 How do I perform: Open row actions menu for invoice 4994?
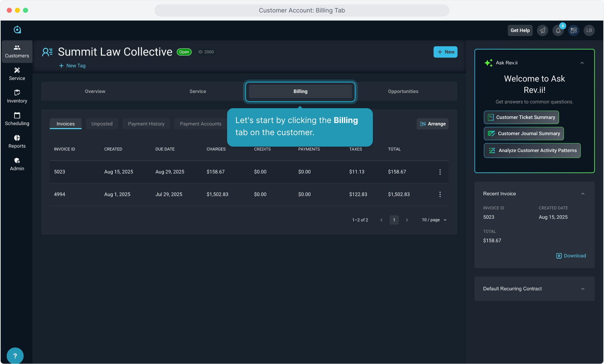tap(440, 194)
